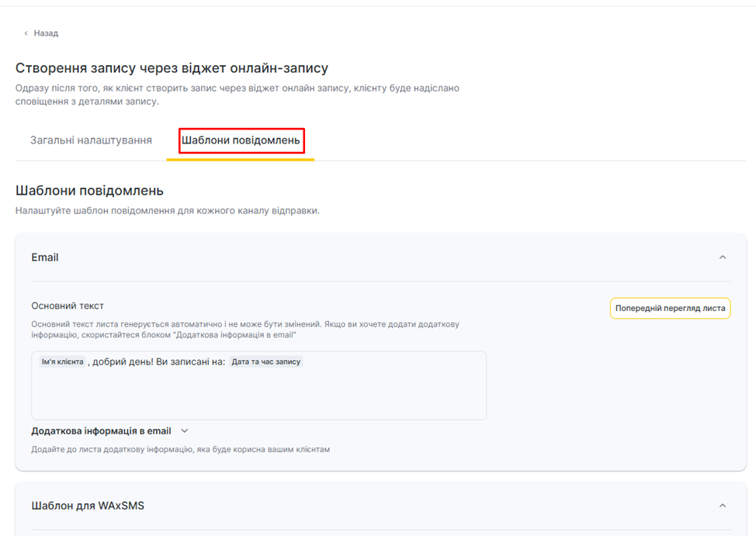The height and width of the screenshot is (536, 756).
Task: Click the back arrow chevron icon
Action: point(26,33)
